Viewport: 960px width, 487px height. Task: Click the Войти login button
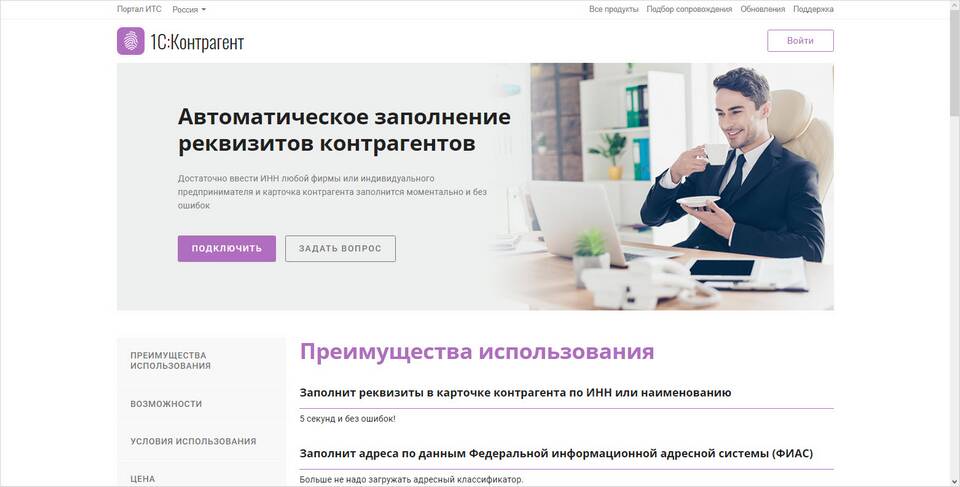click(x=800, y=40)
